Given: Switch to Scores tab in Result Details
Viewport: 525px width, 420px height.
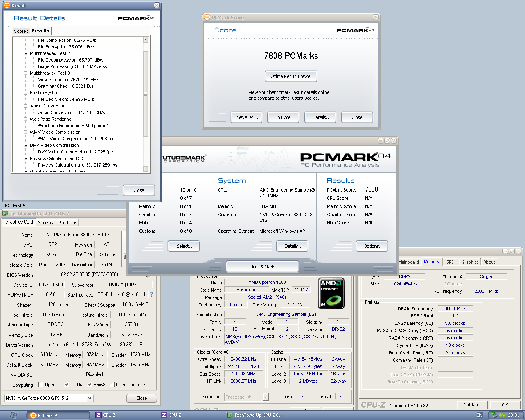Looking at the screenshot, I should (21, 31).
